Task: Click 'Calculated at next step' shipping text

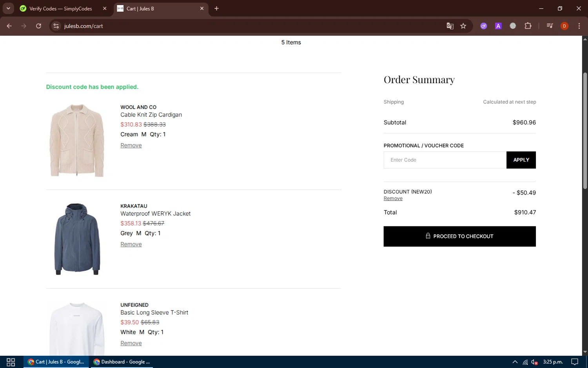Action: pos(509,102)
